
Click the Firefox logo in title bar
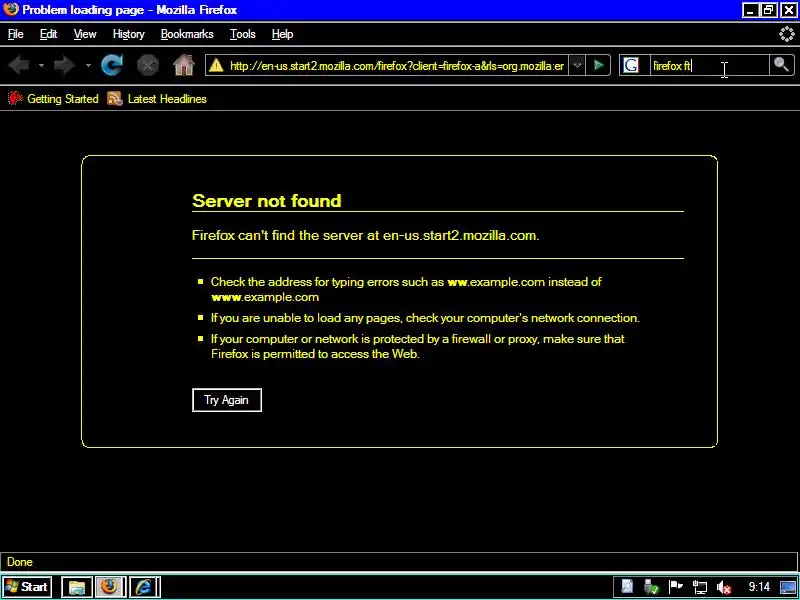coord(10,10)
